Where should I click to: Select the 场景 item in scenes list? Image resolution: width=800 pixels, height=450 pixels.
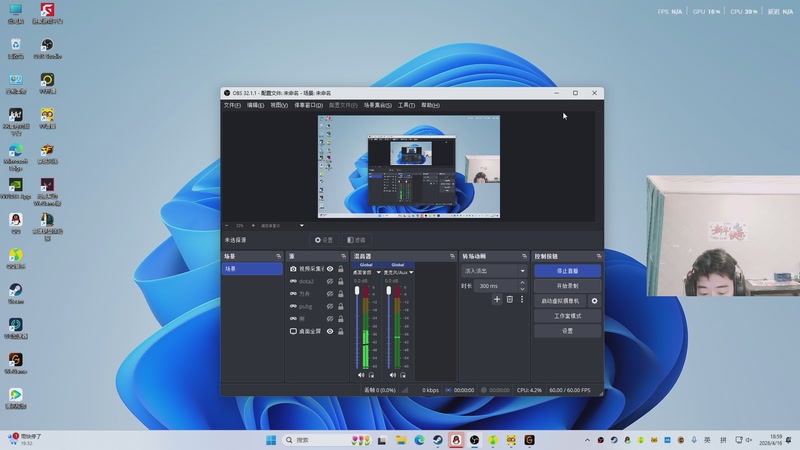(x=252, y=269)
